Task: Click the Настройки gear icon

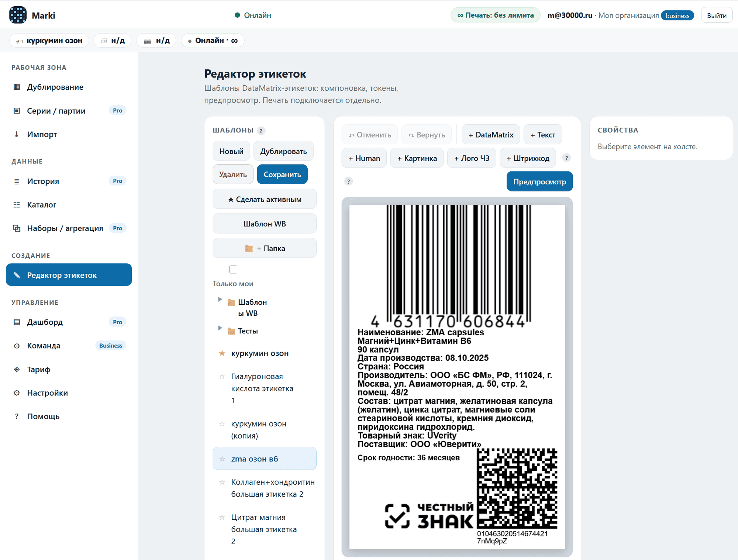Action: click(x=17, y=393)
